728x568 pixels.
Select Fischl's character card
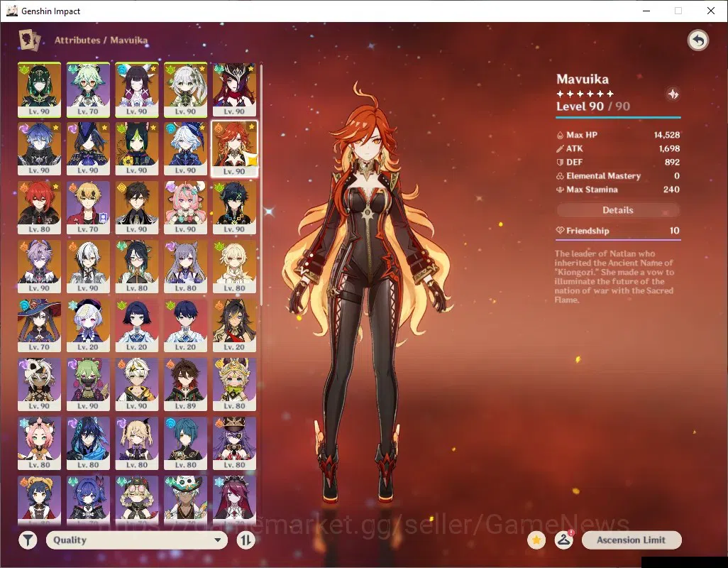137,444
